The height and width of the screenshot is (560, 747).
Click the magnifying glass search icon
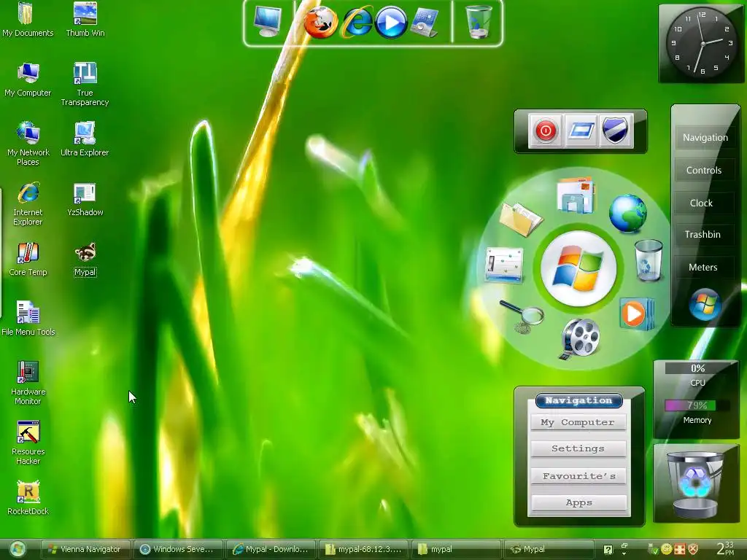click(x=522, y=316)
